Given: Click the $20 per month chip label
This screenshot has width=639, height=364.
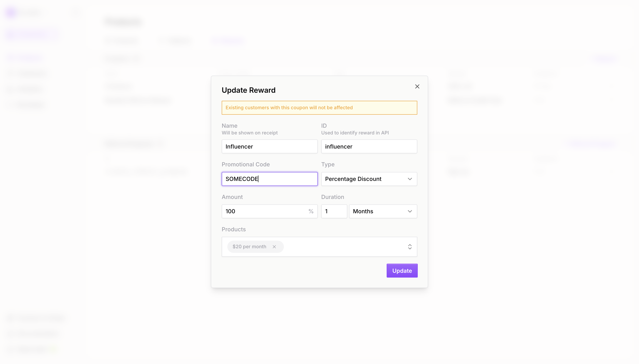Looking at the screenshot, I should coord(249,247).
